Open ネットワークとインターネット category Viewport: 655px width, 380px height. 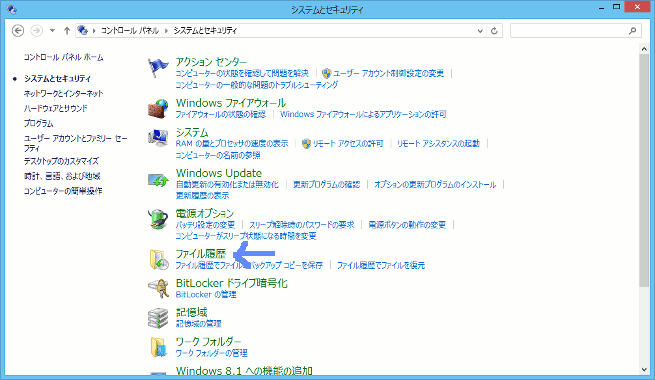(63, 94)
